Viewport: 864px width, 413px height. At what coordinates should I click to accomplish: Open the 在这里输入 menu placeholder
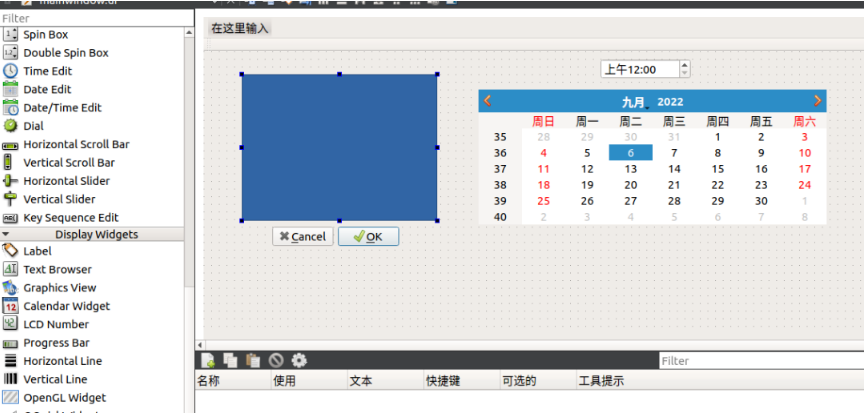tap(240, 29)
